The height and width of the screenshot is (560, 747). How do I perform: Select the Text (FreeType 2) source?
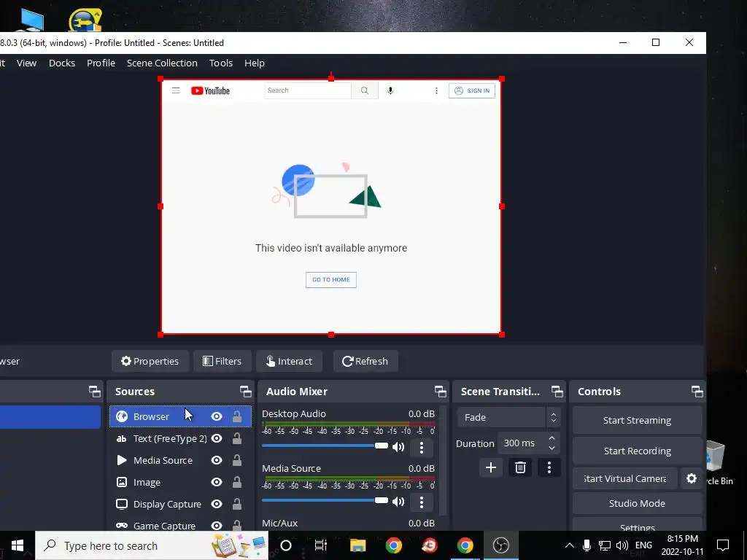click(x=181, y=438)
